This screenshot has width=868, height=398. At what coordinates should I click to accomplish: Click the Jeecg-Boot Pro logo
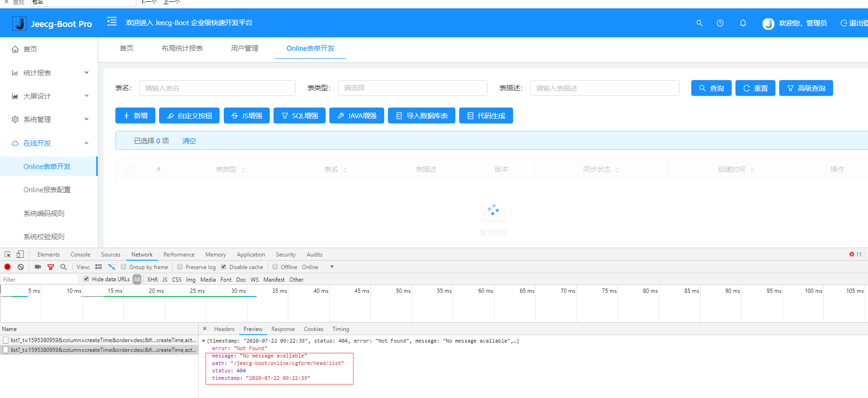point(52,24)
